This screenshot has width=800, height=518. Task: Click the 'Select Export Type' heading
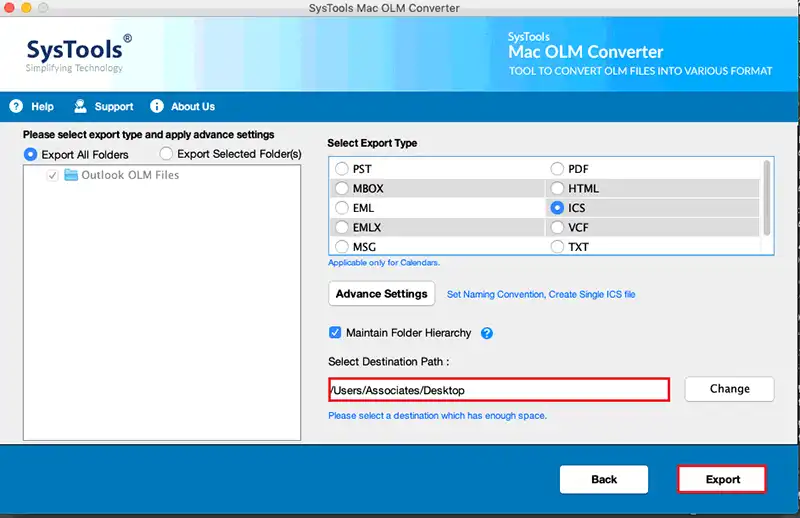pyautogui.click(x=372, y=143)
